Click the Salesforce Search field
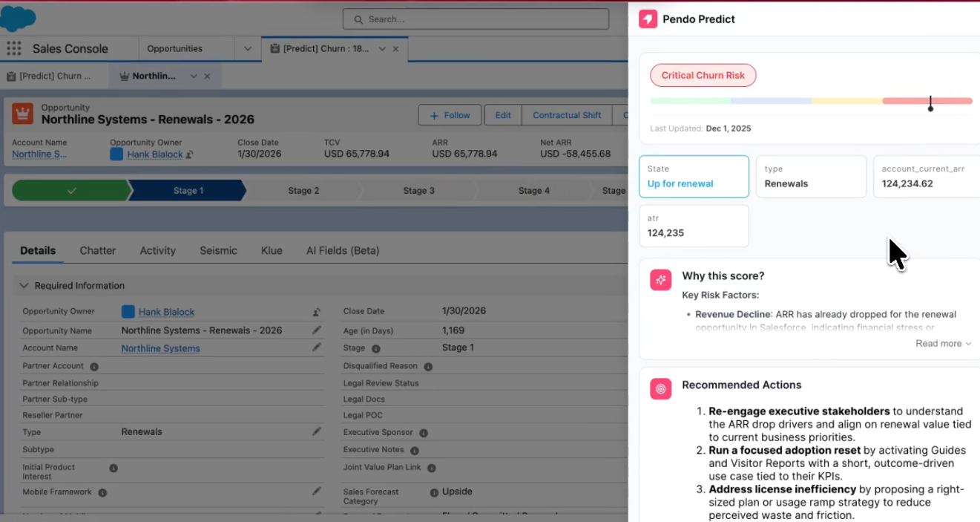Image resolution: width=980 pixels, height=522 pixels. tap(476, 19)
